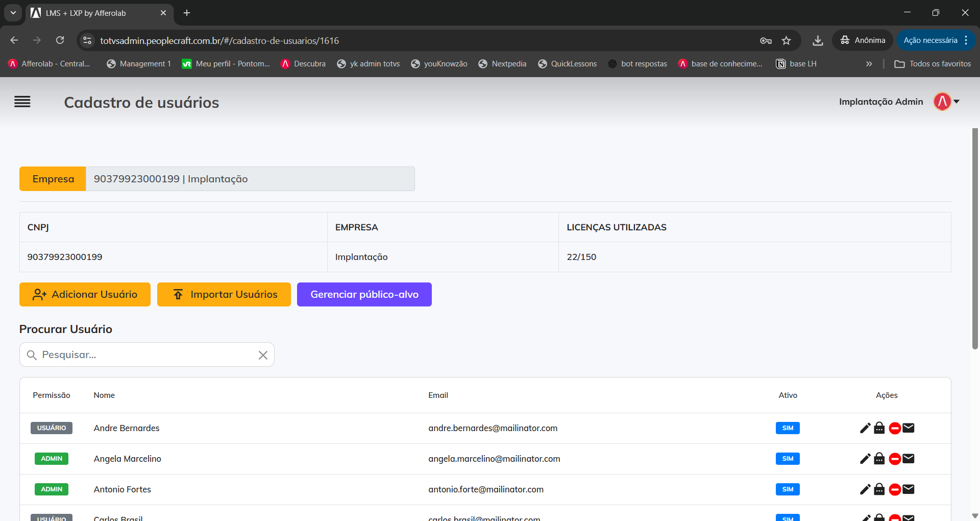980x521 pixels.
Task: Click the Pesquisar search input
Action: (x=147, y=355)
